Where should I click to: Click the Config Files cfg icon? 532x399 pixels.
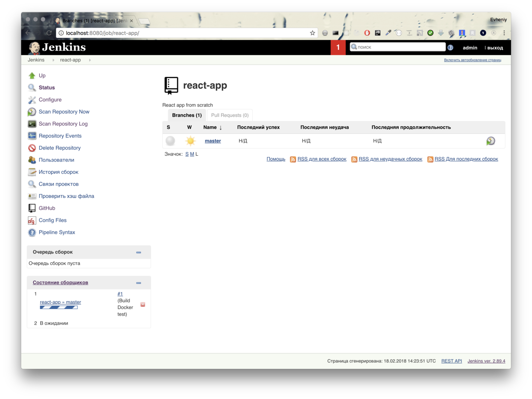pos(32,220)
